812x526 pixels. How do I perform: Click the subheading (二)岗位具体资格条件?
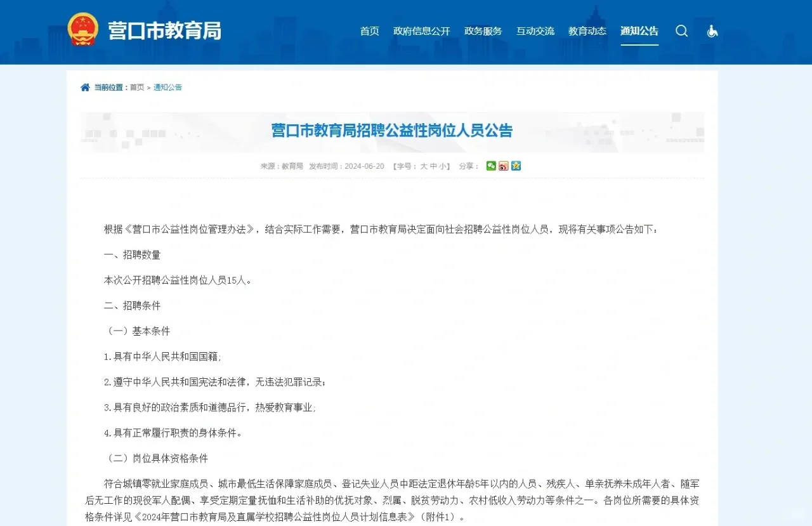click(x=156, y=458)
